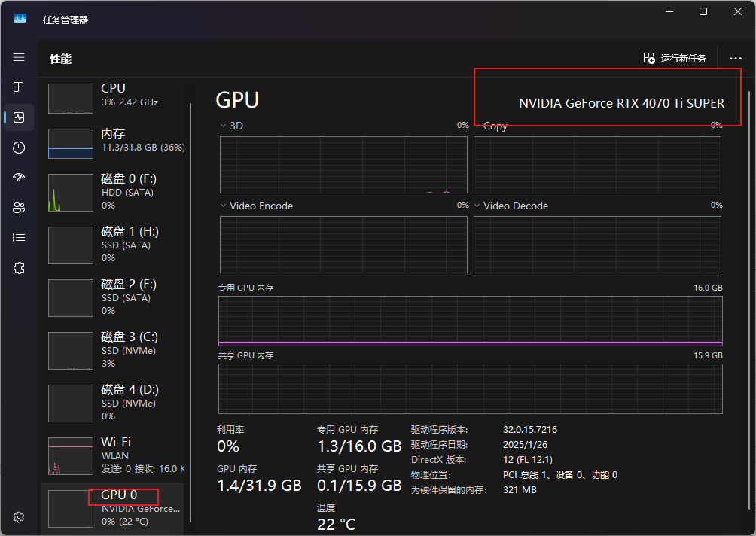Open the Services page icon
The width and height of the screenshot is (756, 536).
pyautogui.click(x=19, y=267)
